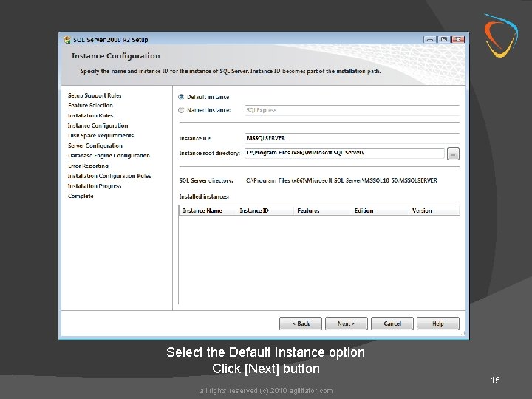The image size is (532, 399).
Task: Click the Instance ID field showing MSSQLSERVER
Action: click(x=352, y=138)
